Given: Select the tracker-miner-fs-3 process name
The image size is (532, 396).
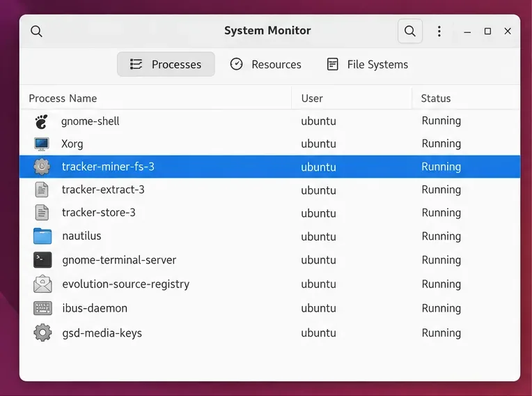Looking at the screenshot, I should click(108, 167).
